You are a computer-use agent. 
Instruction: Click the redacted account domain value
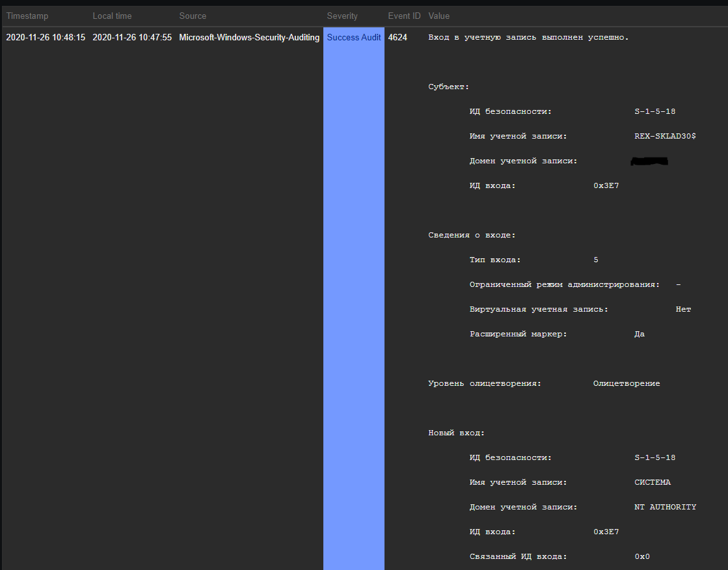649,160
